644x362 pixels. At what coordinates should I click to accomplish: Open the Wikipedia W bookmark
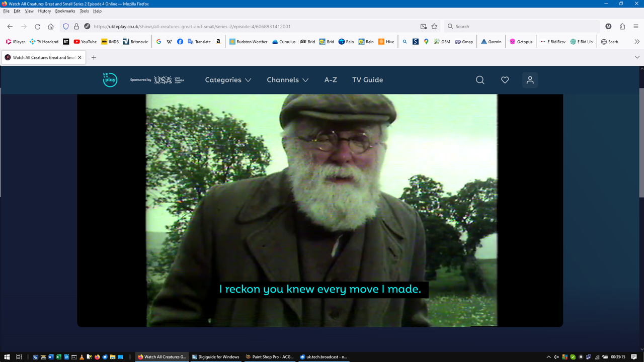pyautogui.click(x=170, y=42)
